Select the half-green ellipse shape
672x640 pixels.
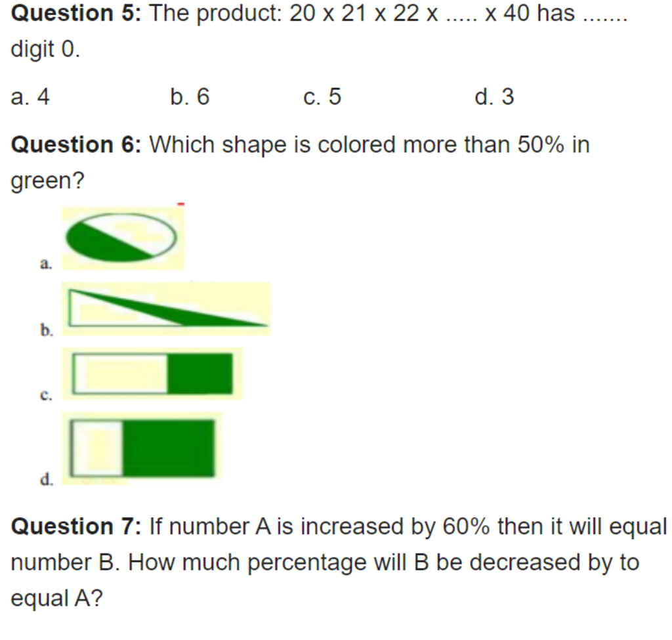tap(121, 238)
